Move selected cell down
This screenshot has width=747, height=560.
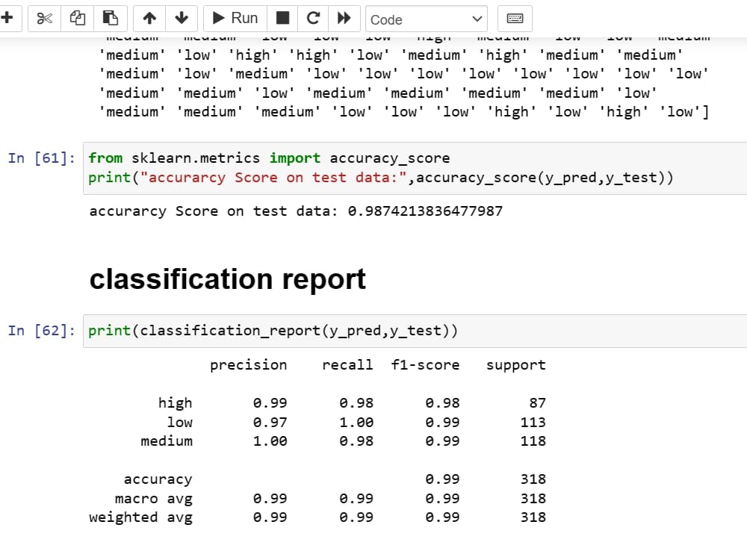pyautogui.click(x=182, y=18)
